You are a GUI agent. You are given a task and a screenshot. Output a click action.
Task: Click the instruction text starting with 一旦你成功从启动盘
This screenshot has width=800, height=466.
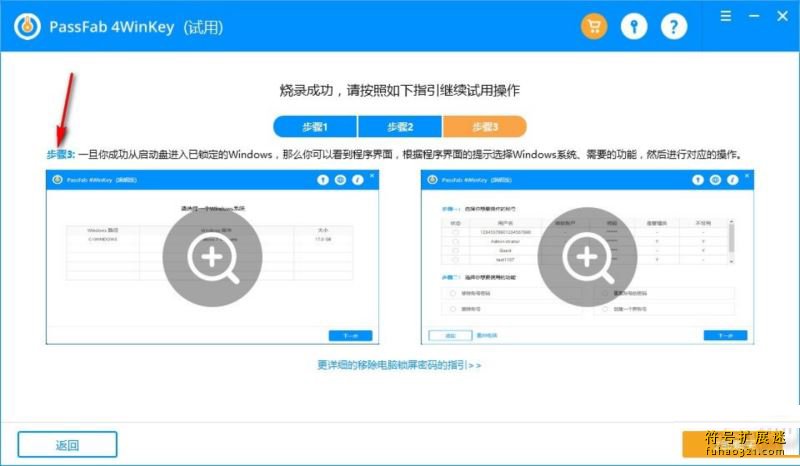click(x=410, y=154)
